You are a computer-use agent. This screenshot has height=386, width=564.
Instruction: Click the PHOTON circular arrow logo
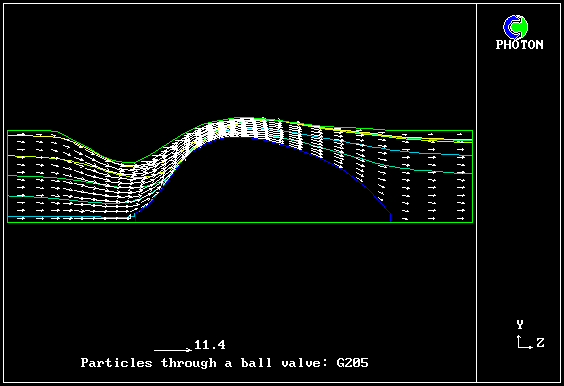(x=515, y=27)
